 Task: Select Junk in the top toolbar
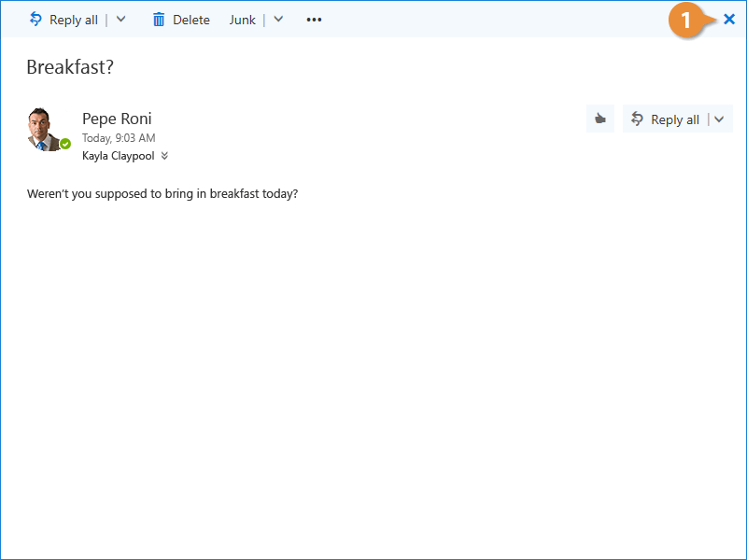242,20
